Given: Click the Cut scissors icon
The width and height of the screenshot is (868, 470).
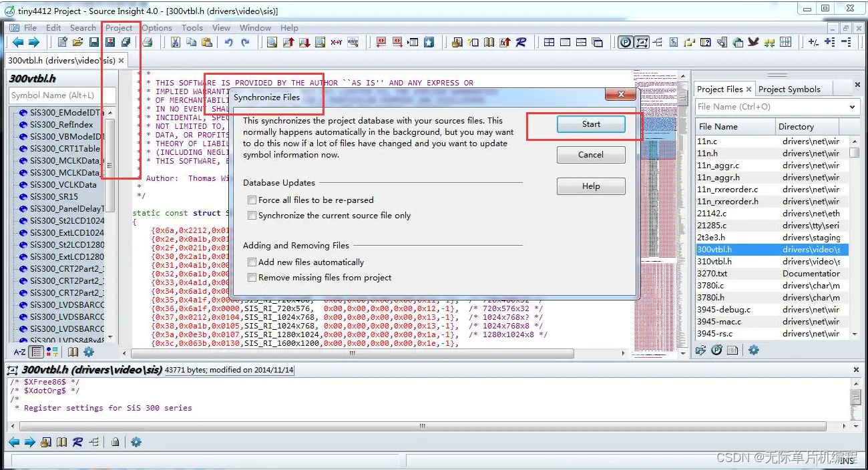Looking at the screenshot, I should (175, 42).
